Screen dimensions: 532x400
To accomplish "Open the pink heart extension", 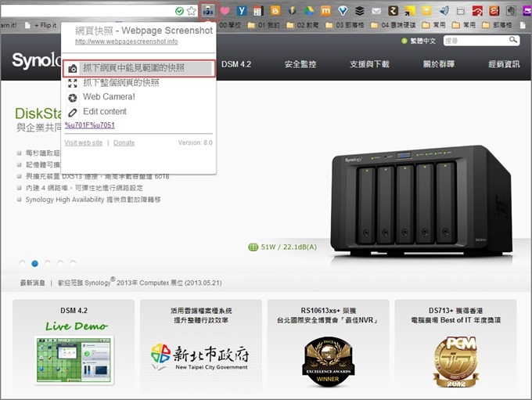I will tap(225, 11).
